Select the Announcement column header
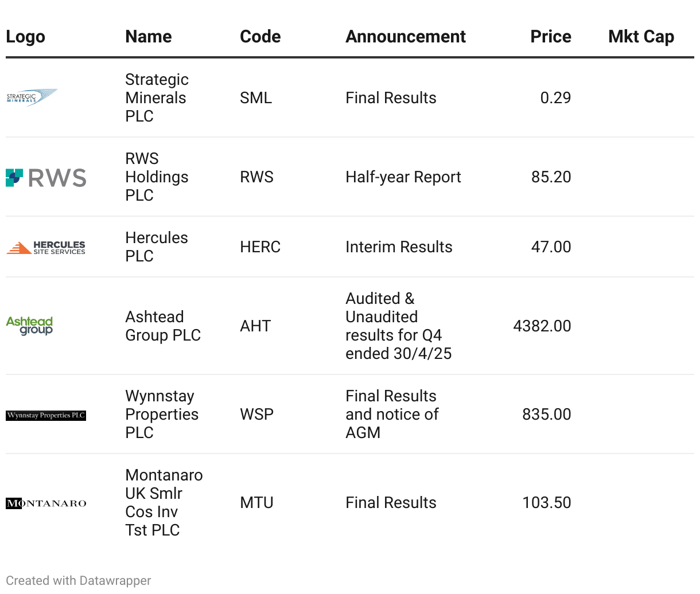Viewport: 700px width, 594px height. [x=406, y=37]
